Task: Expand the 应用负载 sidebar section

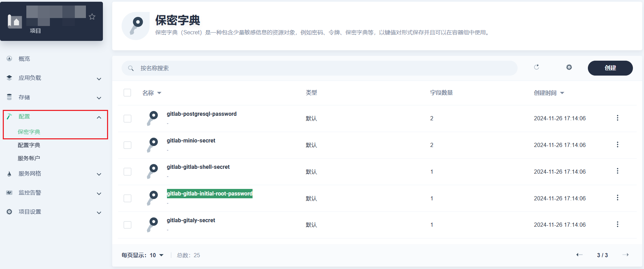Action: pos(54,78)
